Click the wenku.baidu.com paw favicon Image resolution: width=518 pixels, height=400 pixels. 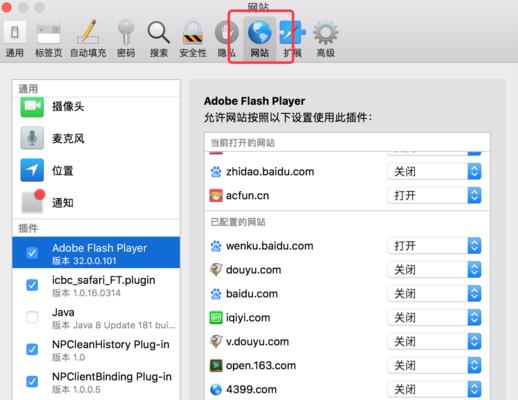(x=216, y=246)
